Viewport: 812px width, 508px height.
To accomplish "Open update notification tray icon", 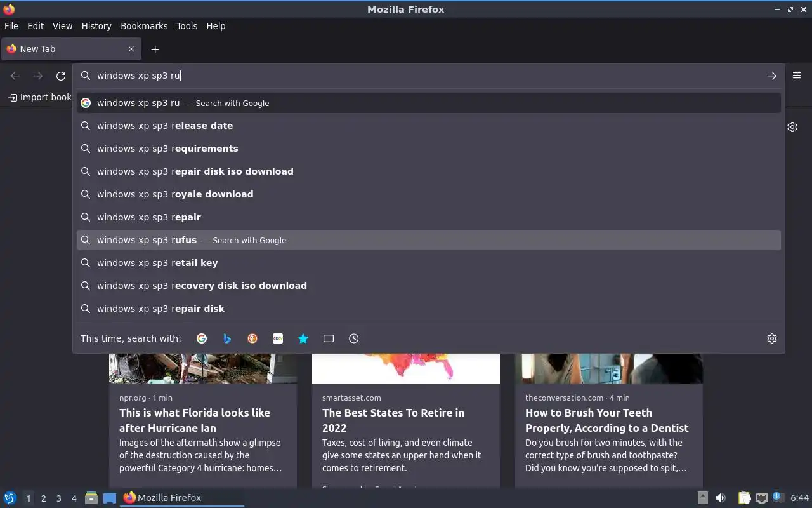I will click(x=778, y=498).
